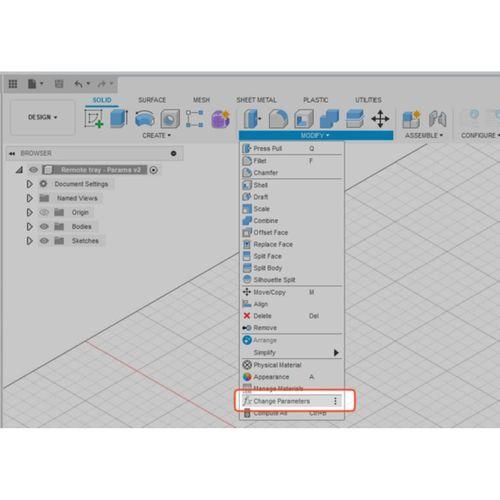Open the data panel grid icon
This screenshot has height=500, width=500.
point(13,84)
